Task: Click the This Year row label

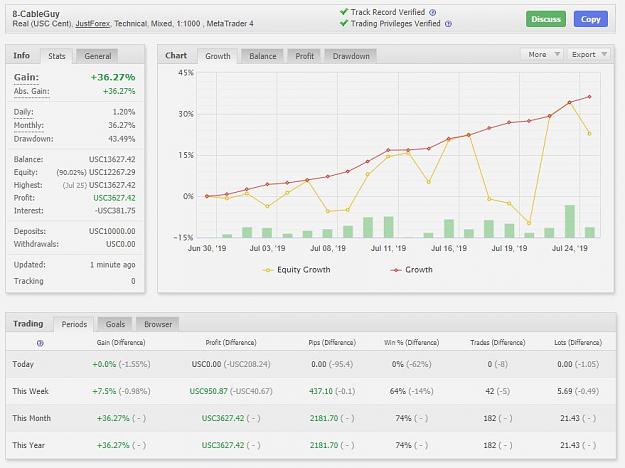Action: (28, 445)
